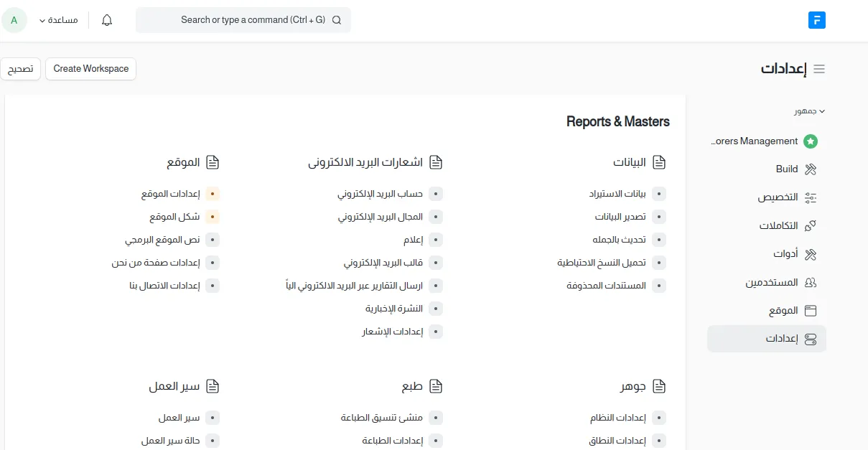Open إعدادات النظام link
The height and width of the screenshot is (450, 868).
(617, 418)
